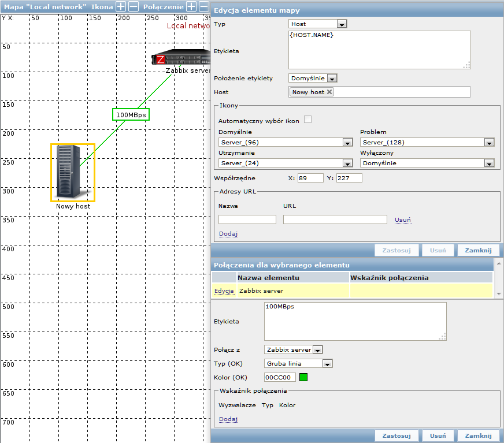Click Zamknij in element edit form

tap(479, 250)
